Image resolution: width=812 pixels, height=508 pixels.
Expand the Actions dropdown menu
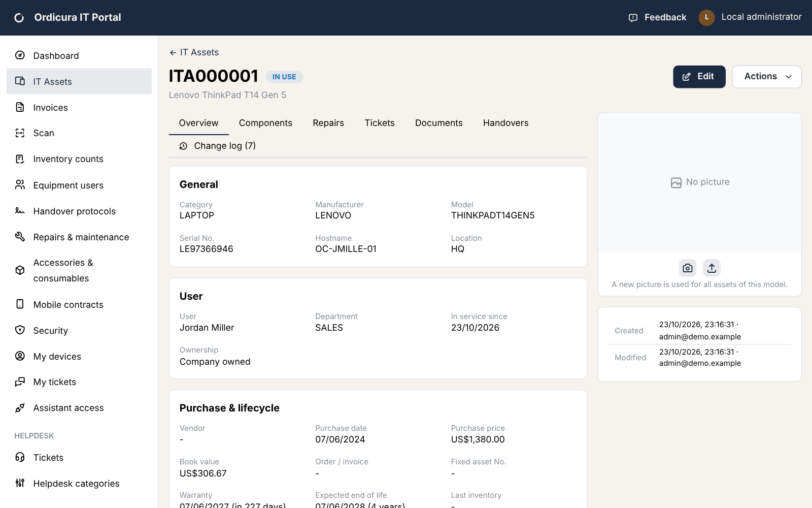[767, 77]
